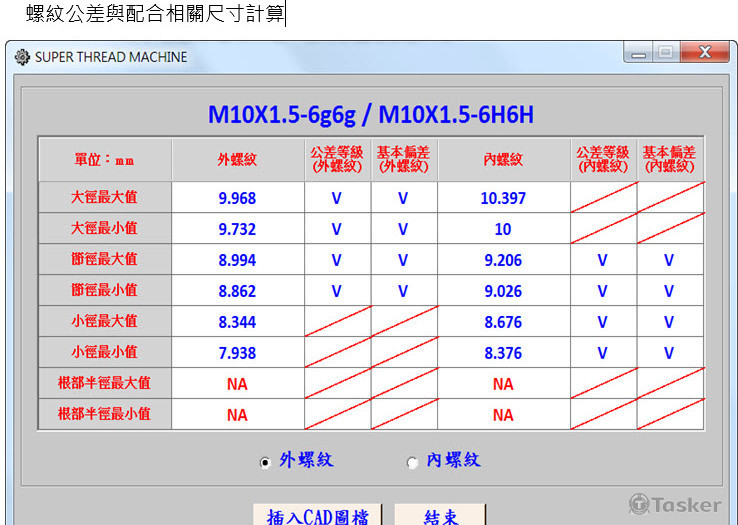
Task: Click the value 9.206
Action: (503, 260)
